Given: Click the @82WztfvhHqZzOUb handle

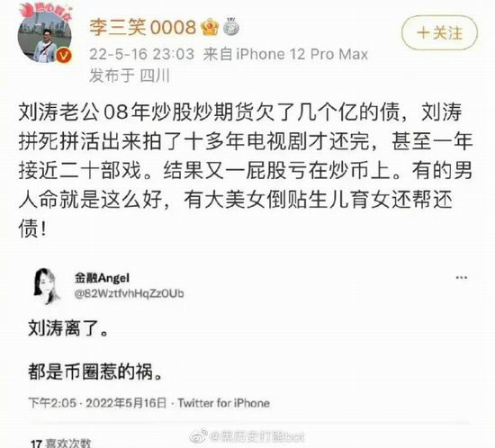Looking at the screenshot, I should tap(129, 294).
